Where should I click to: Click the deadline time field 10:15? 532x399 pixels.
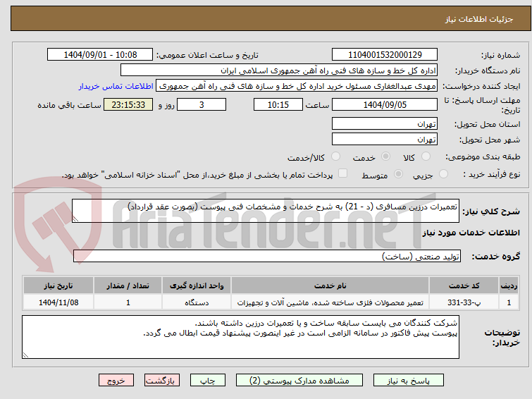[x=278, y=104]
